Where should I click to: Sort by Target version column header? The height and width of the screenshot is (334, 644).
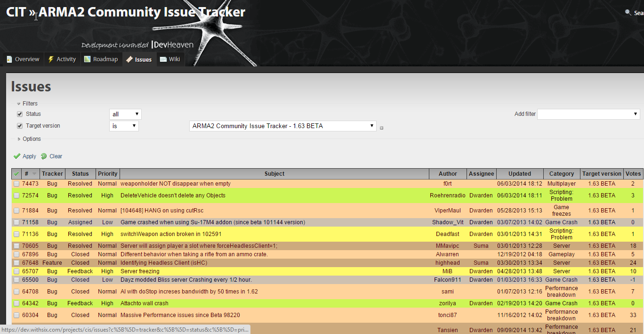point(602,174)
